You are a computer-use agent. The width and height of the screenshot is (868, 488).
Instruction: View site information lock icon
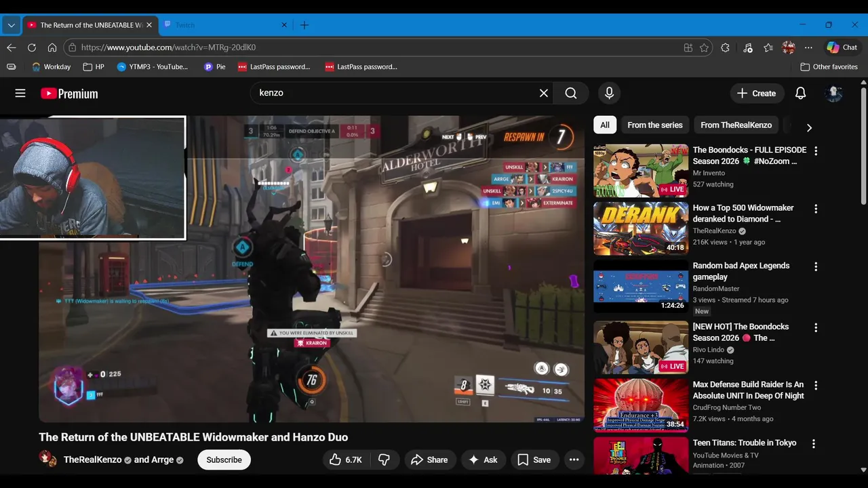pyautogui.click(x=72, y=47)
